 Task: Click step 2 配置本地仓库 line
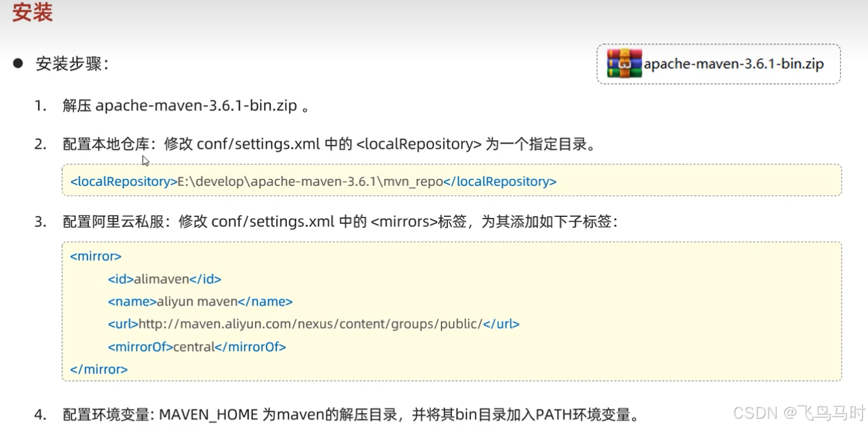330,144
